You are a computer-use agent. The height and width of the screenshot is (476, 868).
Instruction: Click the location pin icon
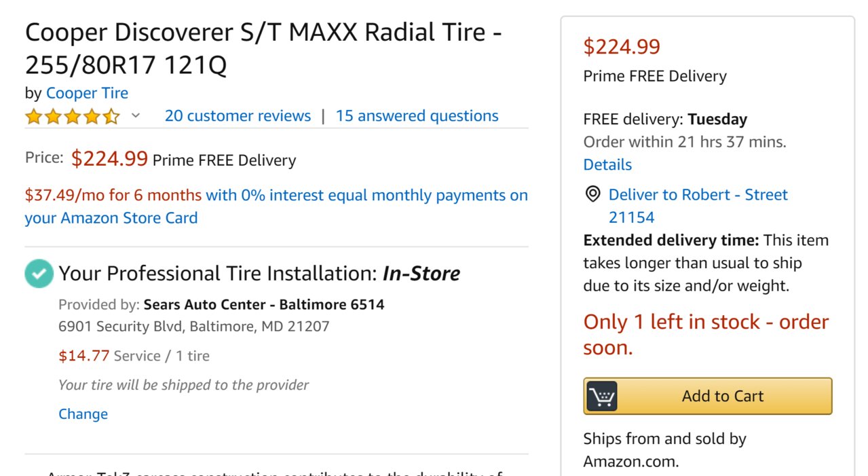[x=592, y=195]
